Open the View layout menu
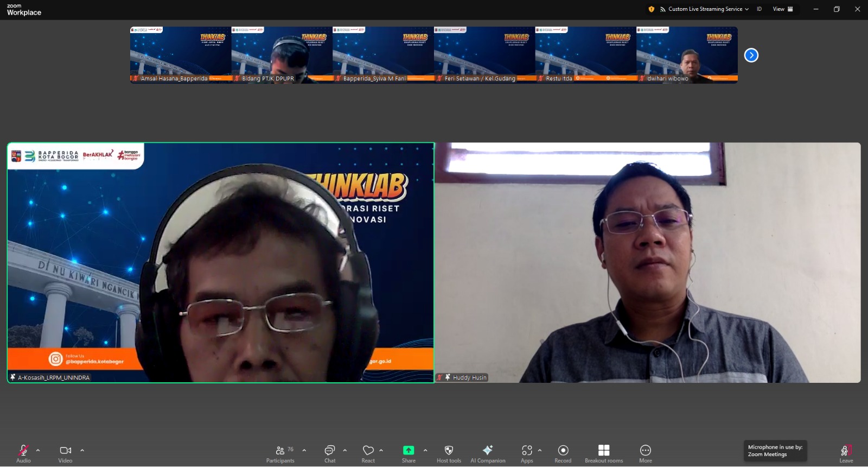The height and width of the screenshot is (467, 868). pyautogui.click(x=783, y=9)
